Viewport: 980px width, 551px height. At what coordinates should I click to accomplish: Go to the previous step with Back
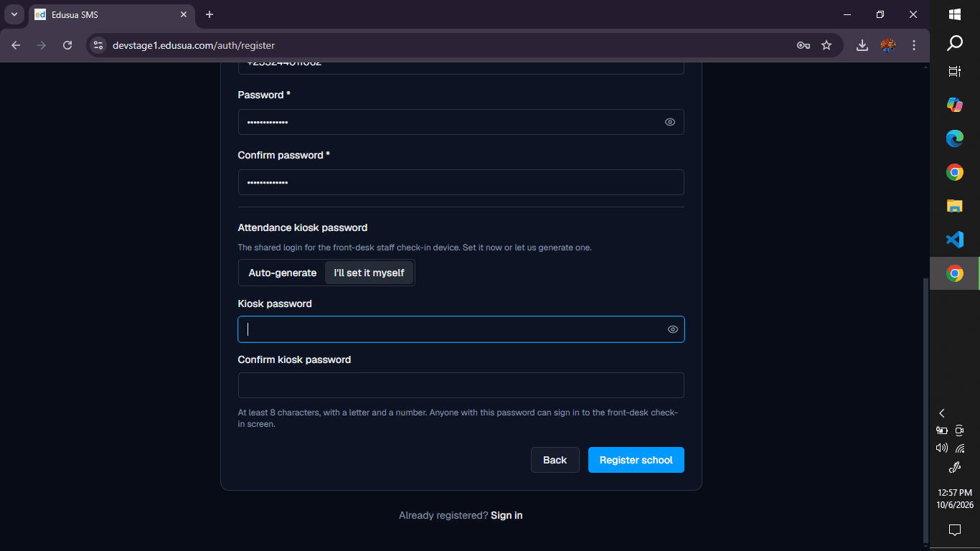pos(555,460)
